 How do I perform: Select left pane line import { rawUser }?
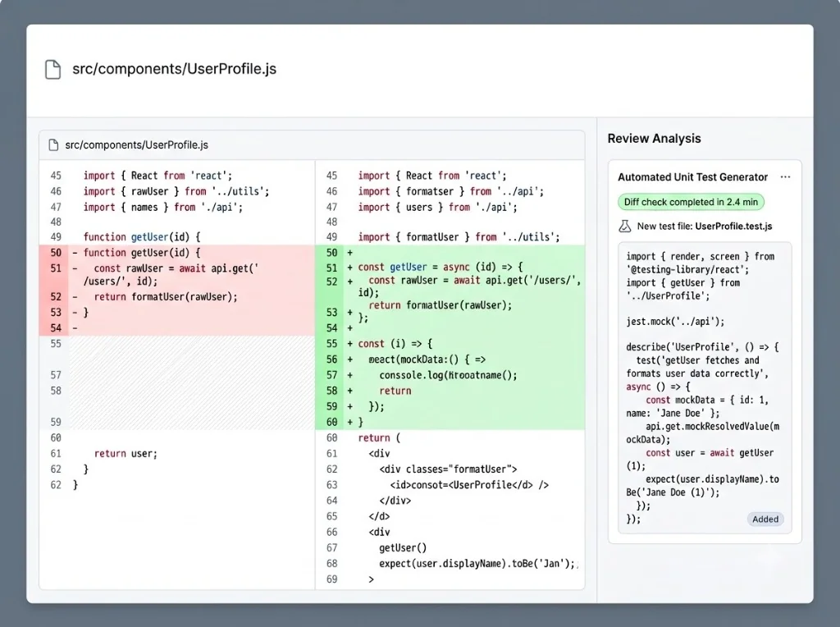[x=177, y=191]
